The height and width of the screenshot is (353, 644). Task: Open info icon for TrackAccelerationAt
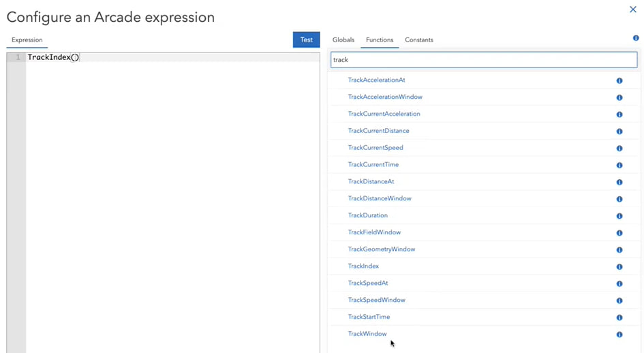coord(619,80)
